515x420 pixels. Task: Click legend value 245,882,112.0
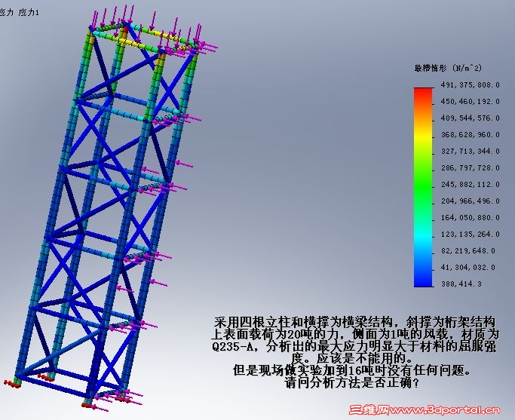pyautogui.click(x=470, y=185)
